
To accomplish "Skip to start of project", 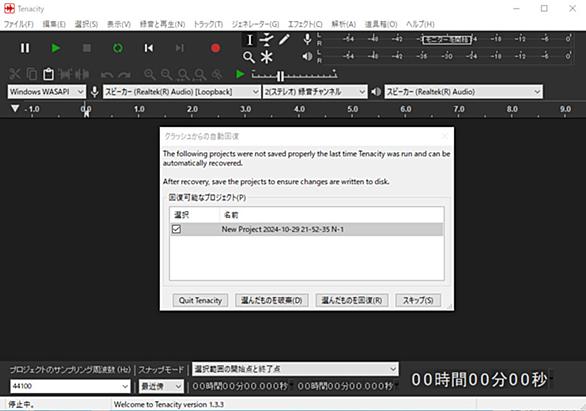I will click(x=149, y=48).
